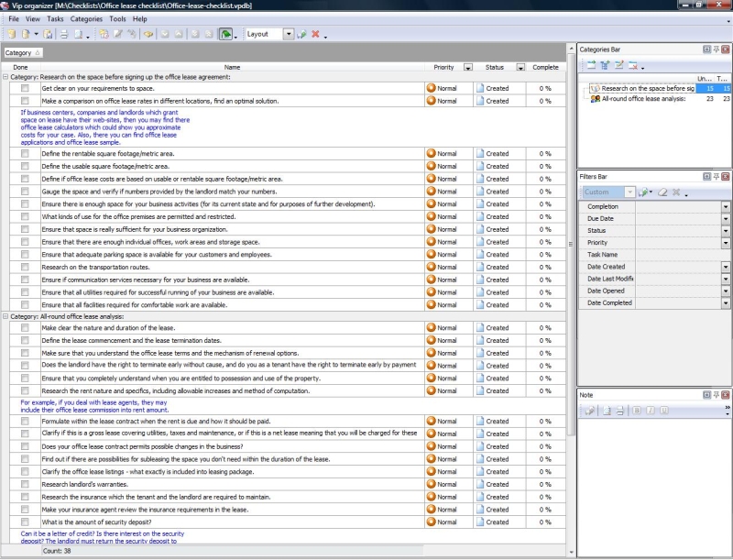Open the Completion filter dropdown

726,207
